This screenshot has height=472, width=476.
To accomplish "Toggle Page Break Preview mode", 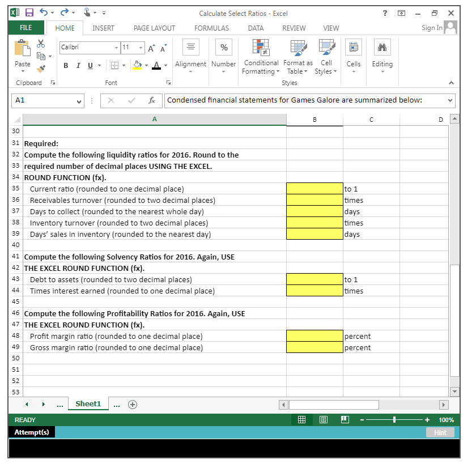I will pos(345,420).
